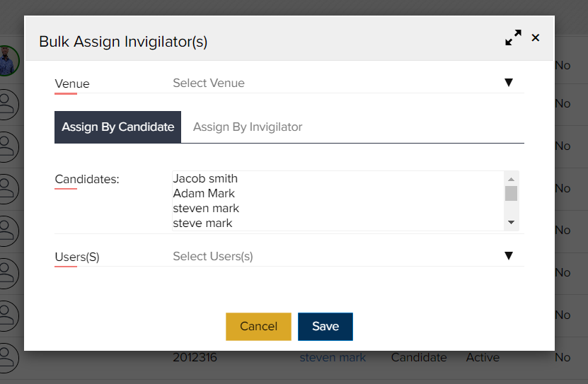Select Adam Mark in candidates list
This screenshot has width=588, height=384.
[204, 193]
